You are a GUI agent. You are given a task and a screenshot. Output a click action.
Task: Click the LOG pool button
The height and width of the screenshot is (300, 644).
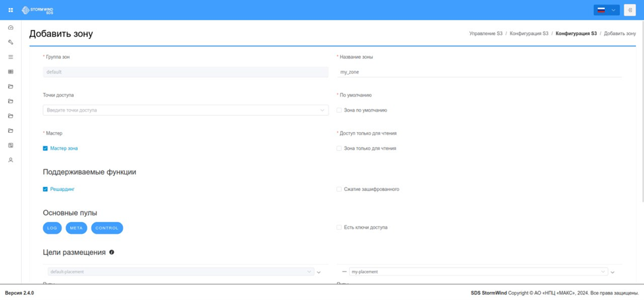(52, 228)
